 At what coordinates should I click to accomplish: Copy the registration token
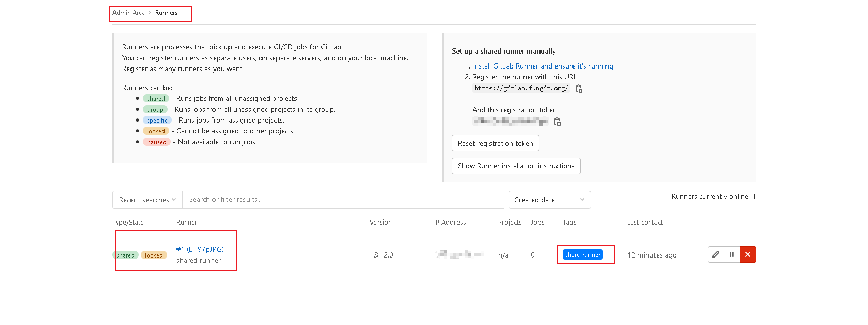(558, 122)
